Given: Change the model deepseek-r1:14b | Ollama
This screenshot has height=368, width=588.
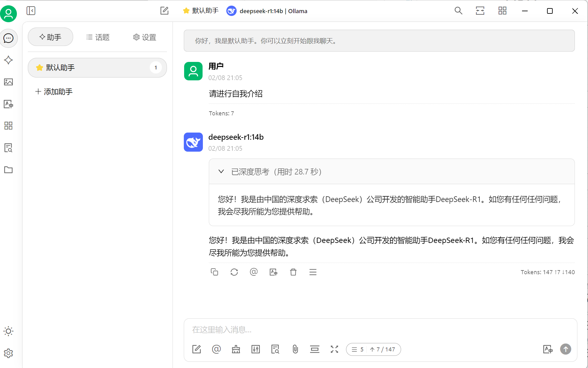Looking at the screenshot, I should [x=267, y=11].
